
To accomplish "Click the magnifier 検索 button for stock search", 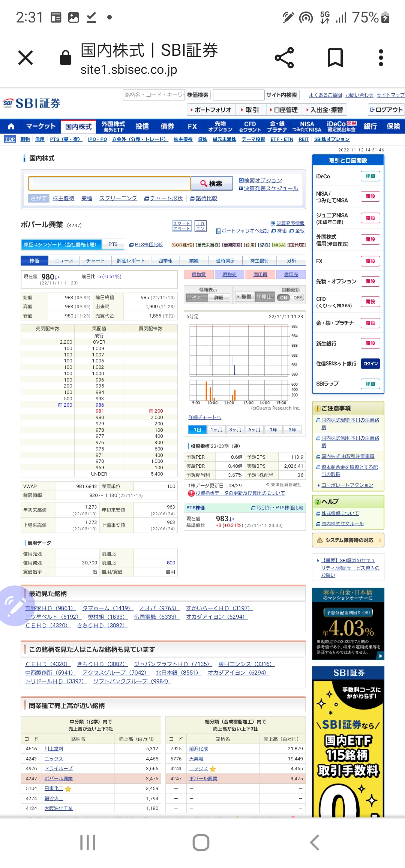I will pos(211,183).
